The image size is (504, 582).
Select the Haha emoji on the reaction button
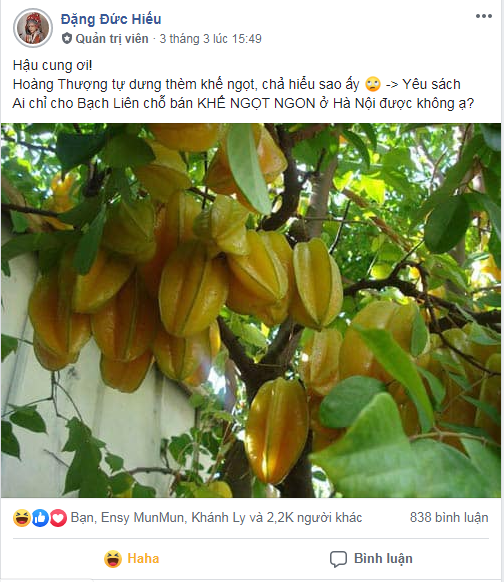[x=113, y=559]
